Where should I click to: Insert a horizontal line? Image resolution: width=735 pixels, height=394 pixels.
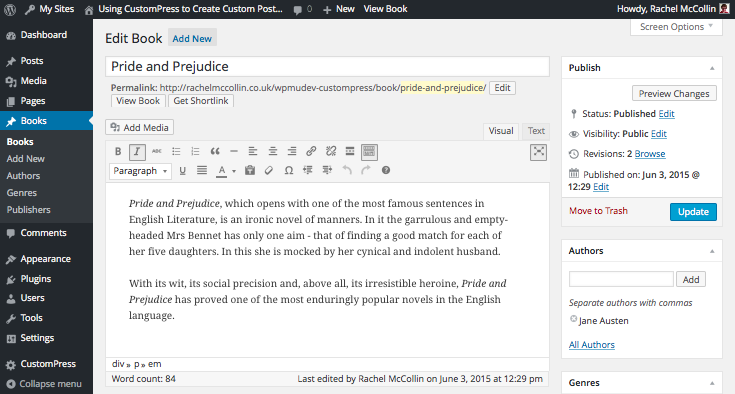(234, 151)
